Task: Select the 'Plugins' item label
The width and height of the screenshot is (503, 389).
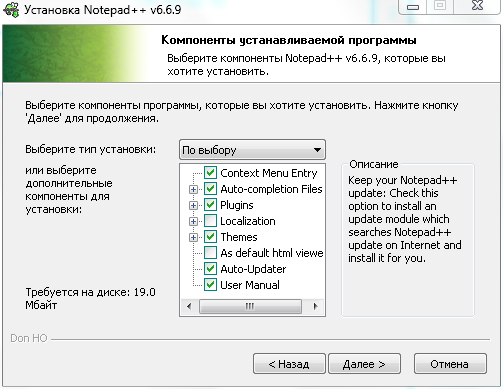Action: click(x=237, y=205)
